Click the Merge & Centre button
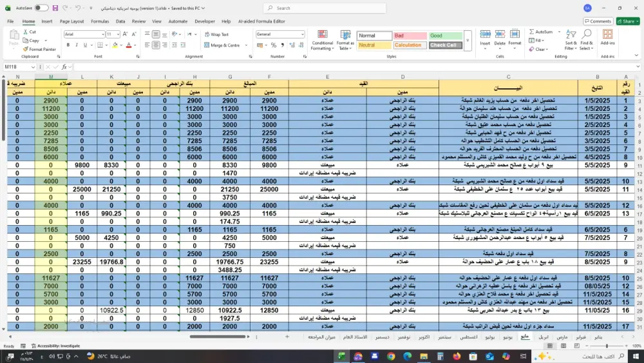The width and height of the screenshot is (644, 363). pyautogui.click(x=222, y=45)
